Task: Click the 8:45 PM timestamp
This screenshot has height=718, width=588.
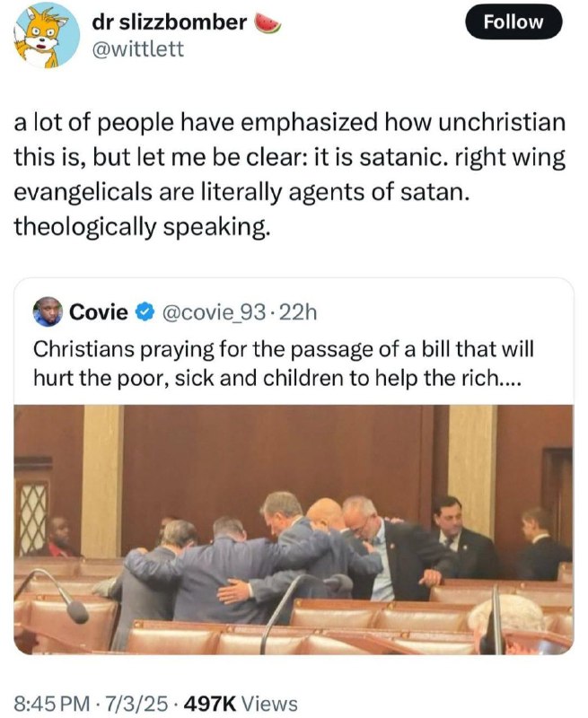Action: coord(53,704)
